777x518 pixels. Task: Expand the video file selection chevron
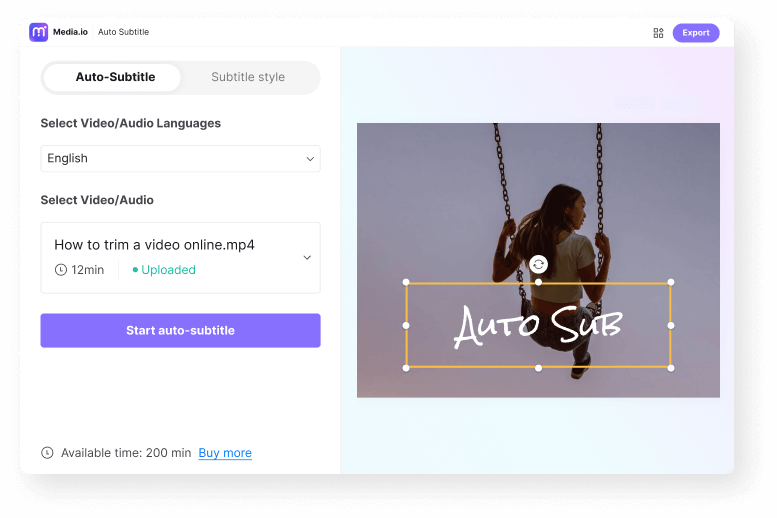click(307, 257)
